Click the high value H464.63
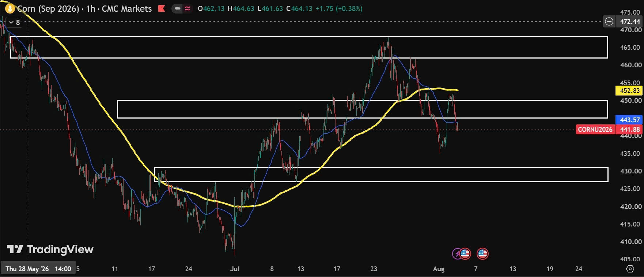 [x=240, y=8]
